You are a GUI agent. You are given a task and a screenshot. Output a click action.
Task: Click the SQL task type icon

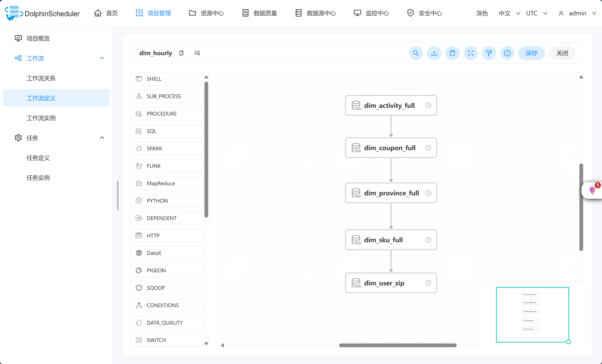[x=139, y=131]
